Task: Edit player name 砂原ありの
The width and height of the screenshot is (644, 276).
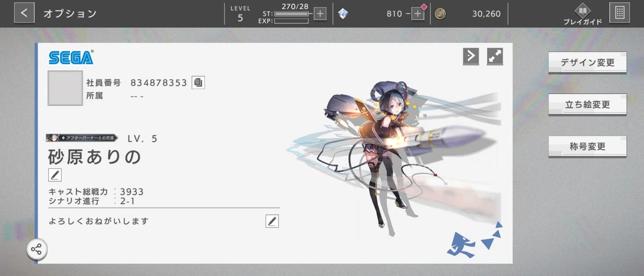Action: click(55, 175)
